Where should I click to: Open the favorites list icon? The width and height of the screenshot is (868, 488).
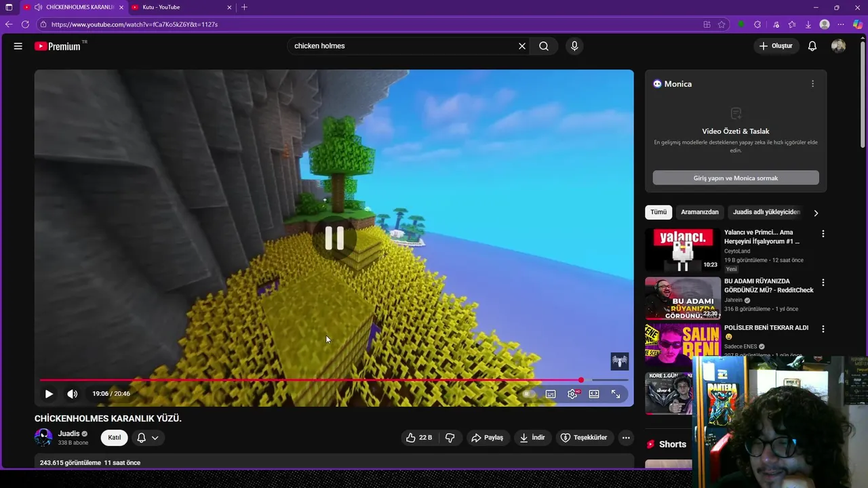(x=792, y=24)
